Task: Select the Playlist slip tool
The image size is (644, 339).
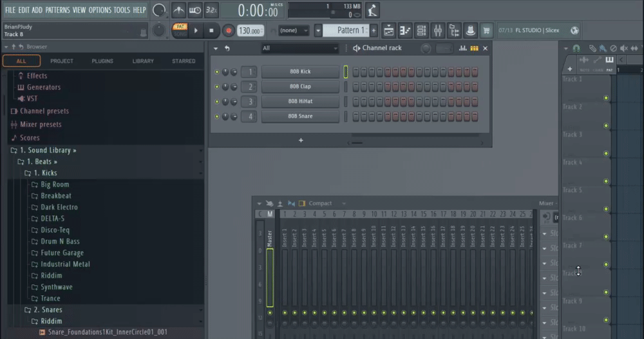Action: (634, 48)
